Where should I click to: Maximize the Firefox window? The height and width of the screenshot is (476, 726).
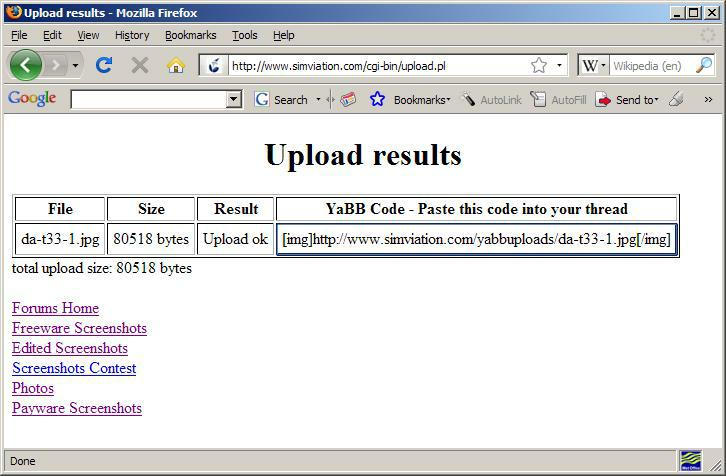pos(694,13)
